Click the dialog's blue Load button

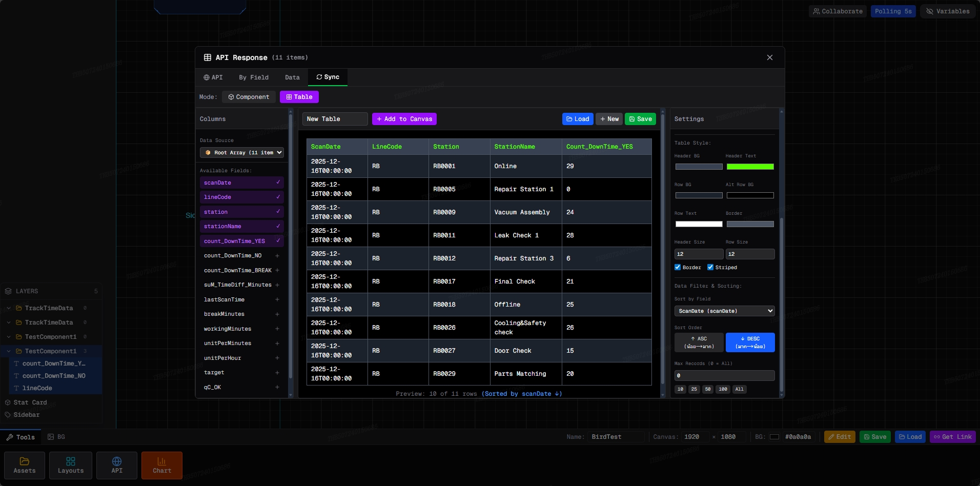(x=578, y=119)
